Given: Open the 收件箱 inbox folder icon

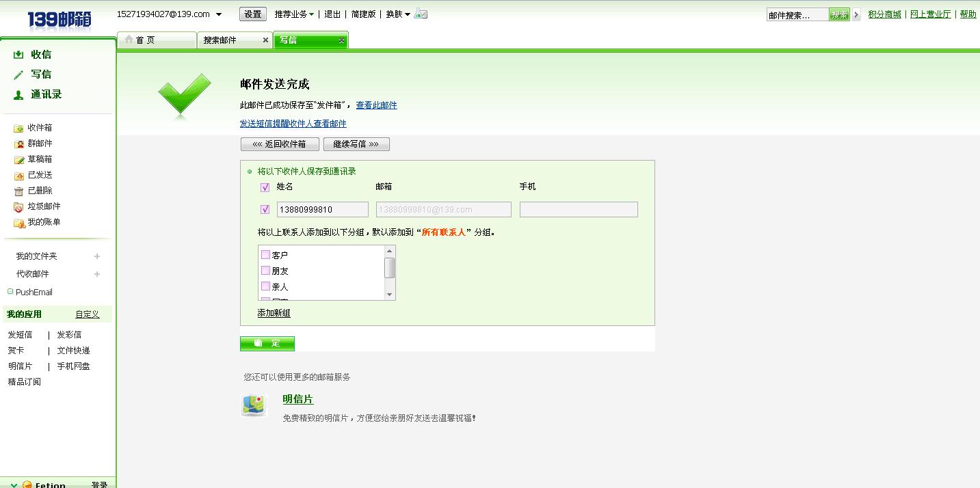Looking at the screenshot, I should click(19, 128).
